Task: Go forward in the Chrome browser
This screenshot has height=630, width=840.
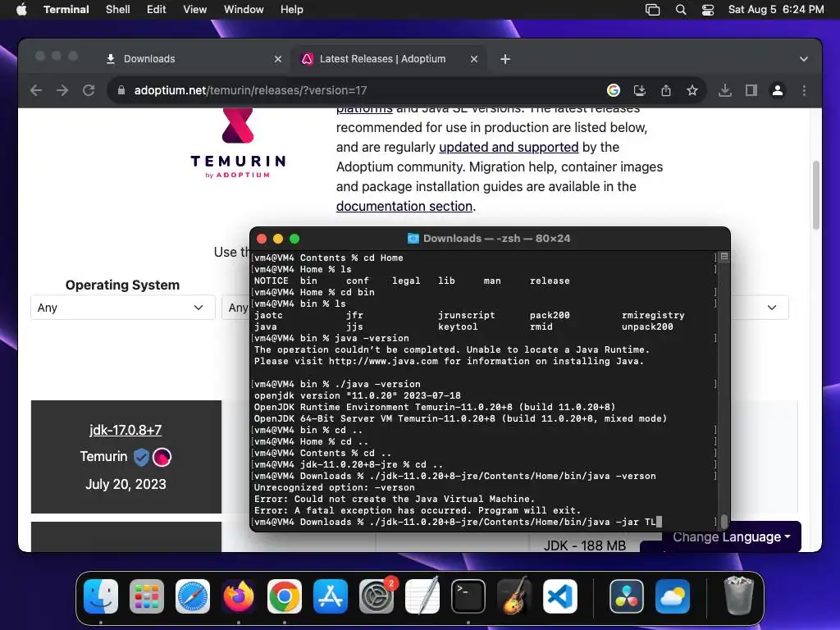Action: click(62, 90)
